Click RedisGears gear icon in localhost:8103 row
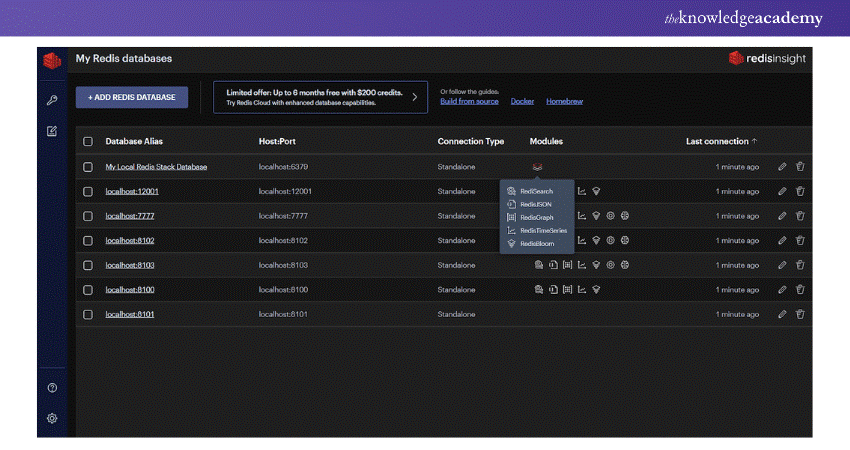Screen dimensions: 850x450 (610, 265)
